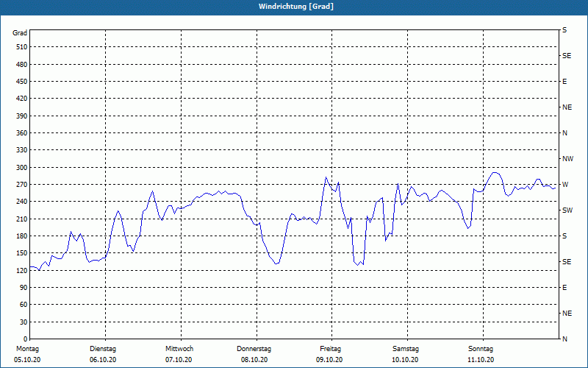Click the 30 degree axis label
The height and width of the screenshot is (368, 588).
click(24, 322)
